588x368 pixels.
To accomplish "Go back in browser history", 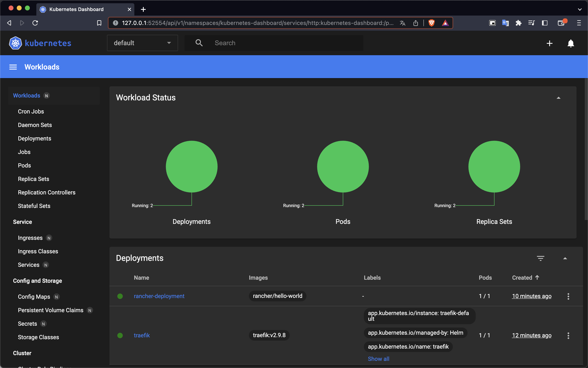I will click(9, 23).
